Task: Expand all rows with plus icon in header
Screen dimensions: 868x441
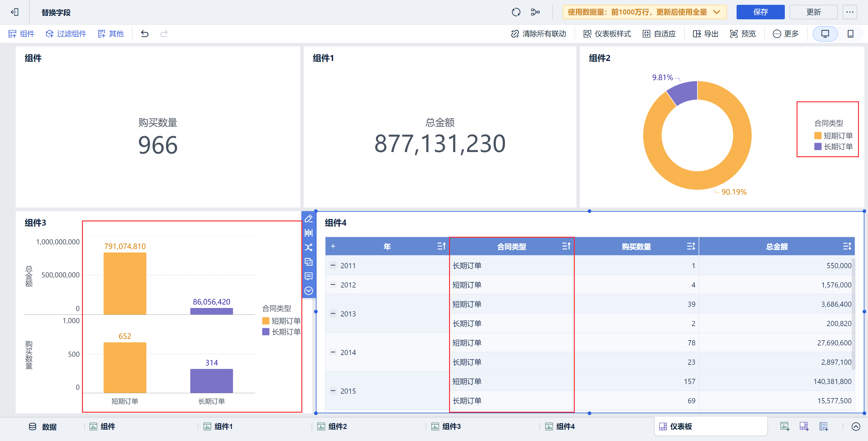Action: click(x=333, y=246)
